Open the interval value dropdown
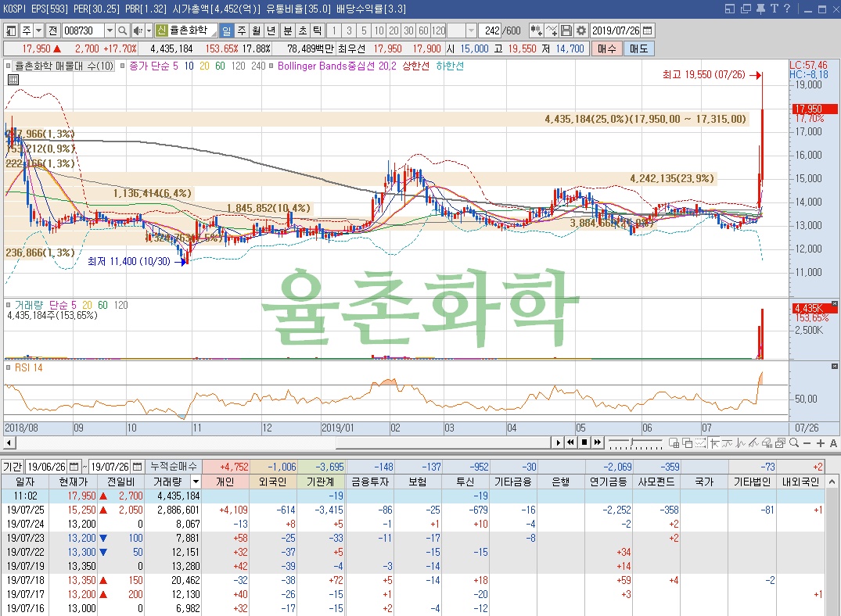Screen dimensions: 841x616 (x=471, y=30)
